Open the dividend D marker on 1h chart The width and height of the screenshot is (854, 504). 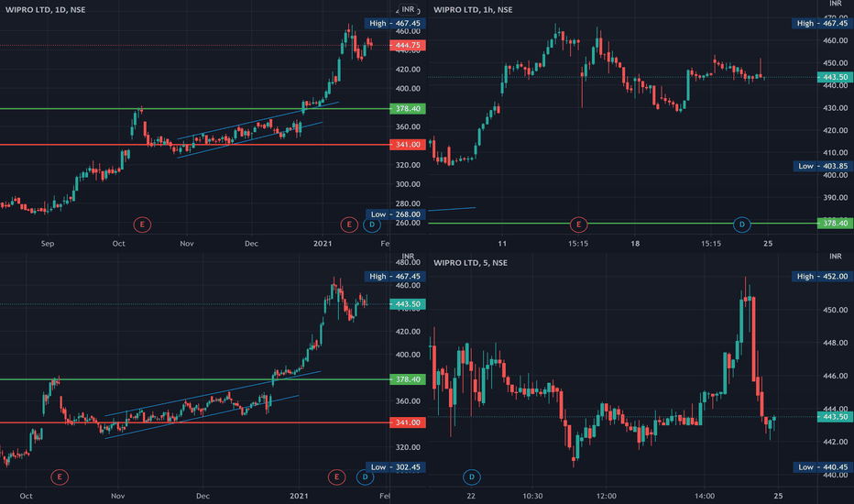(x=741, y=225)
